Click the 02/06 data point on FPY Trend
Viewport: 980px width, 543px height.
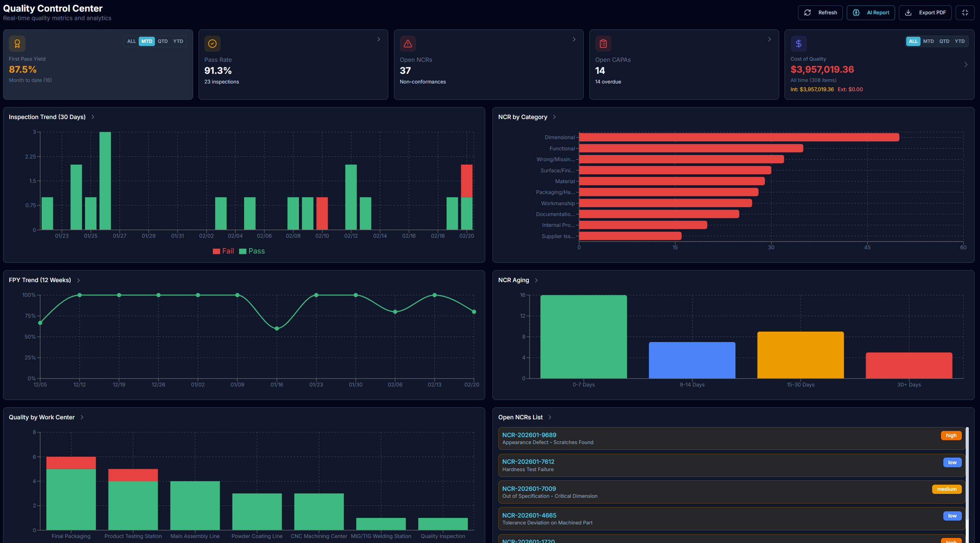point(395,312)
